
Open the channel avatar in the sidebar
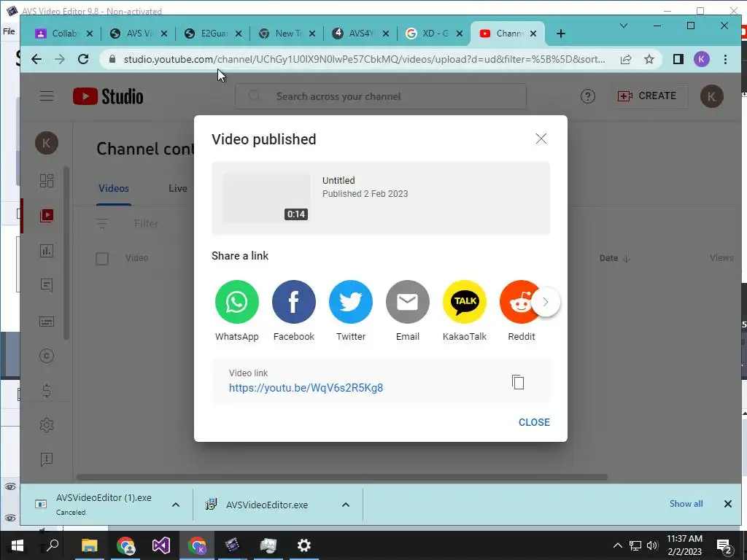47,143
